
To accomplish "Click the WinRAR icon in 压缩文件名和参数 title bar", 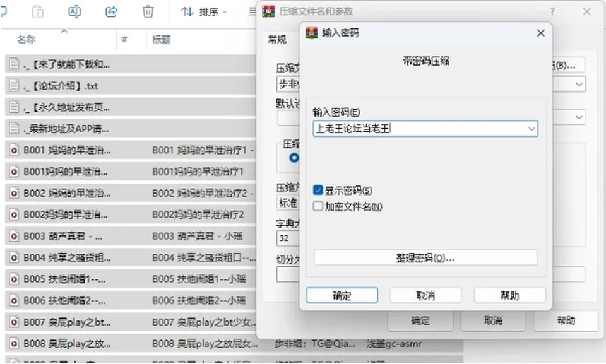I will coord(269,11).
